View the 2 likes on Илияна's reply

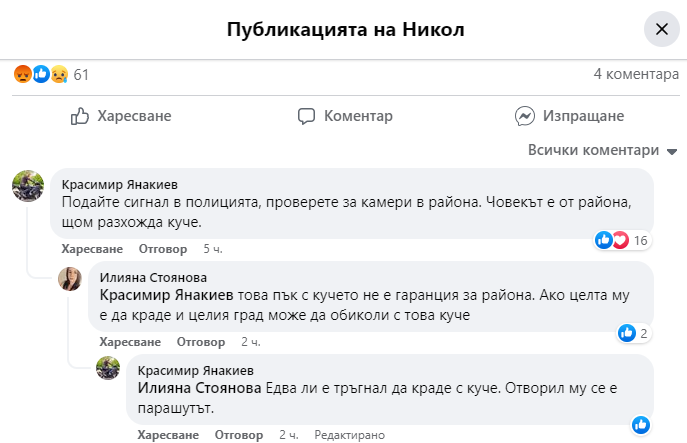click(632, 333)
